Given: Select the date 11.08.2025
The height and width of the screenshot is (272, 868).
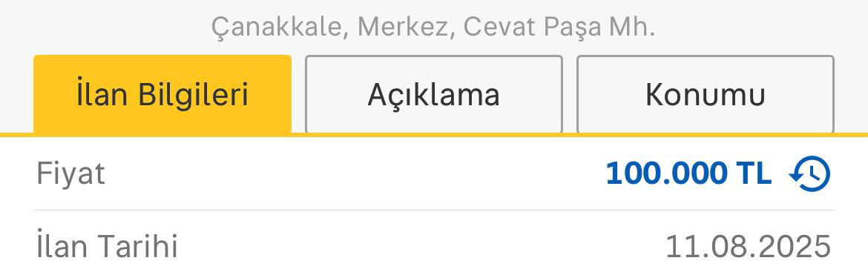Looking at the screenshot, I should pos(749,246).
